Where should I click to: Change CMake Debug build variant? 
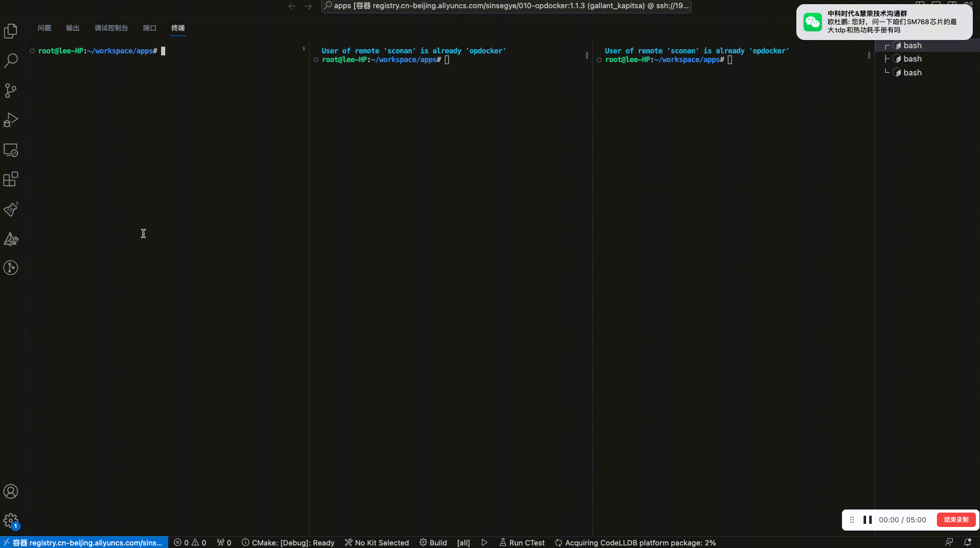288,542
